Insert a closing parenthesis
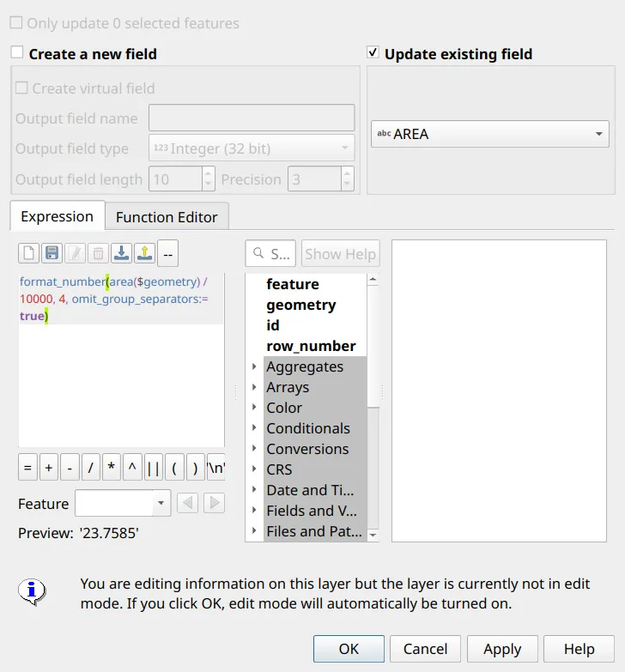Image resolution: width=625 pixels, height=672 pixels. pyautogui.click(x=196, y=467)
